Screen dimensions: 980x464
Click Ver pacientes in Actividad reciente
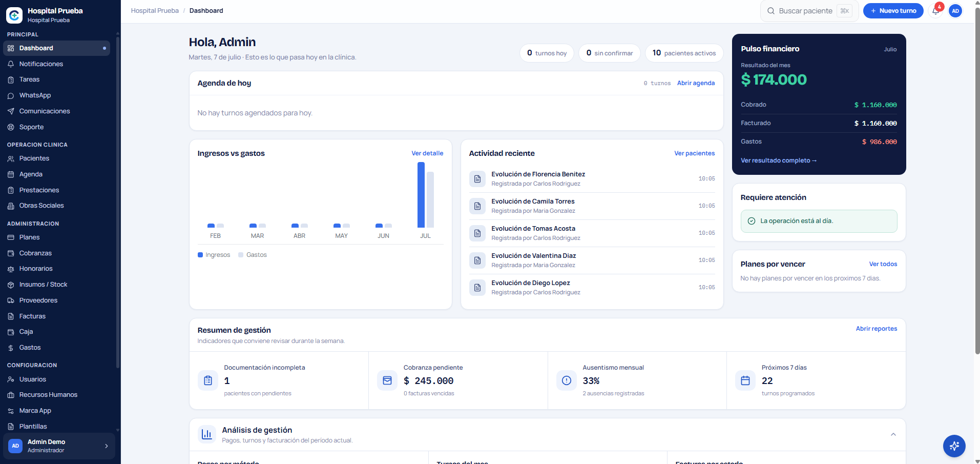tap(694, 153)
